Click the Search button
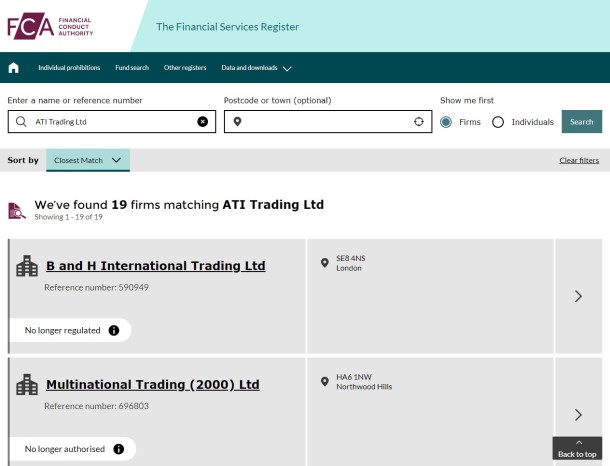This screenshot has width=610, height=466. click(582, 122)
